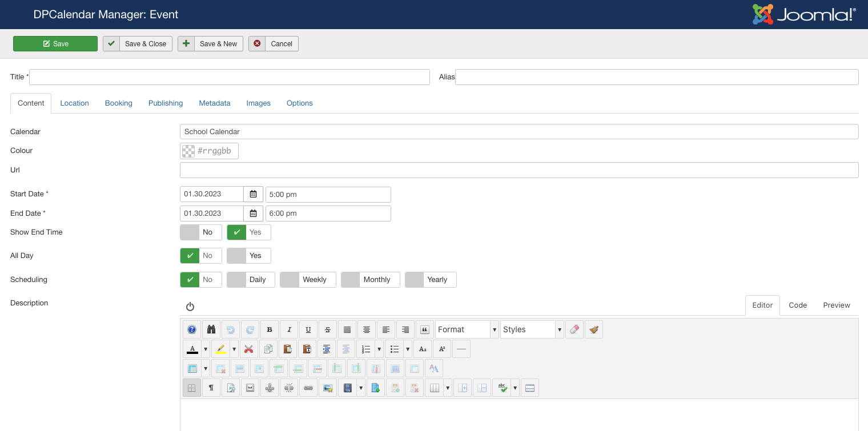Image resolution: width=868 pixels, height=431 pixels.
Task: Expand the spellcheck arrow dropdown
Action: pos(515,388)
